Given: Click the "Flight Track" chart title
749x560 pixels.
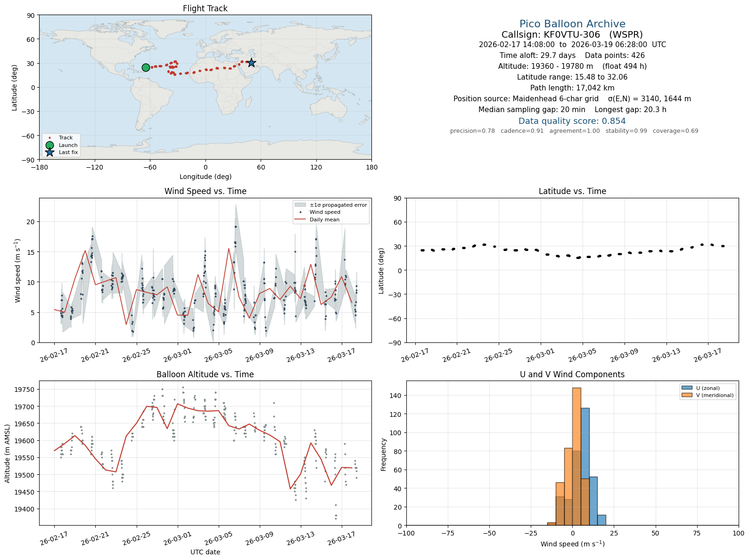Looking at the screenshot, I should [205, 8].
